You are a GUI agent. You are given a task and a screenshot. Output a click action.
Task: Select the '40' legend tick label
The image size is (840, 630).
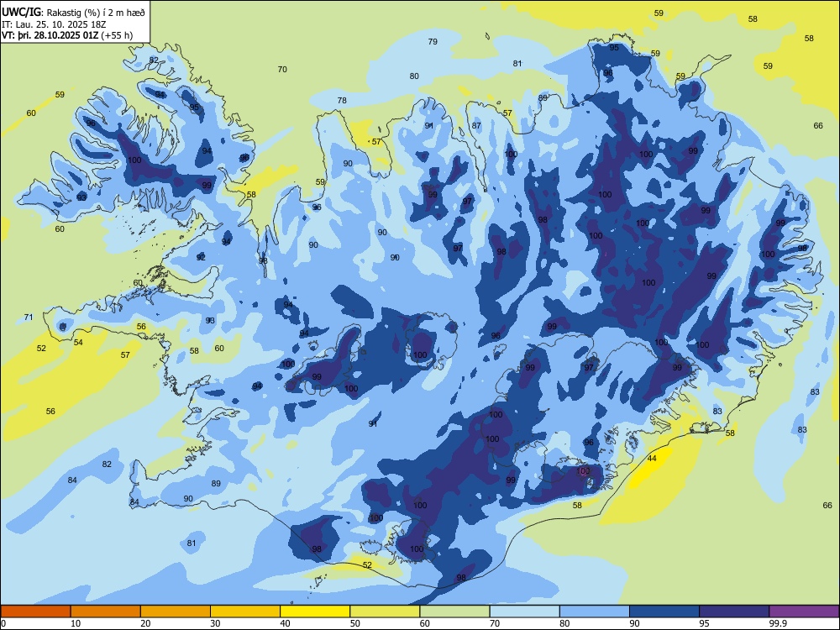pyautogui.click(x=285, y=623)
